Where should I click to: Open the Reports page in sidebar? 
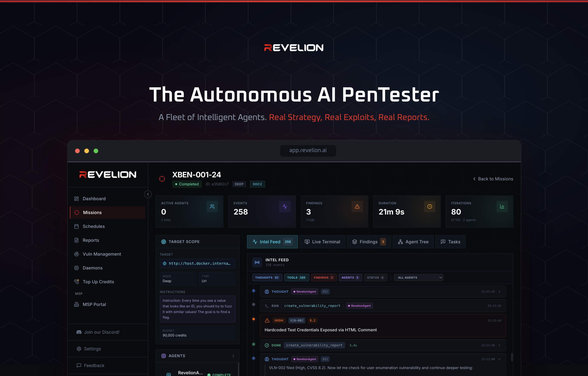click(91, 240)
